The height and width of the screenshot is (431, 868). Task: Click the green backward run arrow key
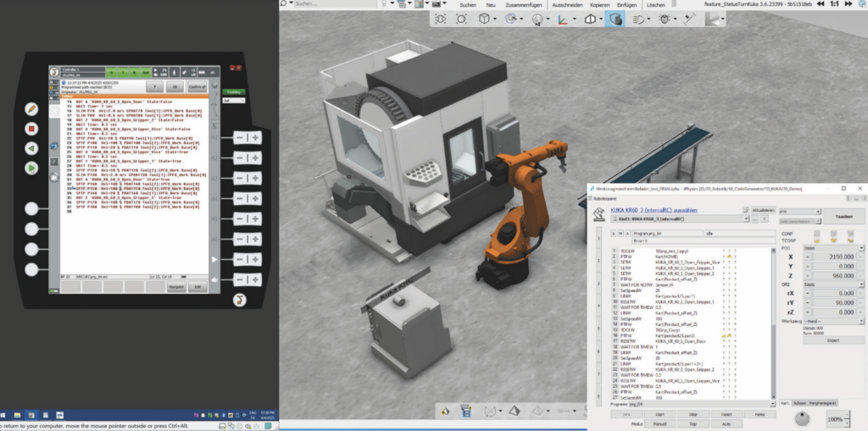[x=31, y=147]
